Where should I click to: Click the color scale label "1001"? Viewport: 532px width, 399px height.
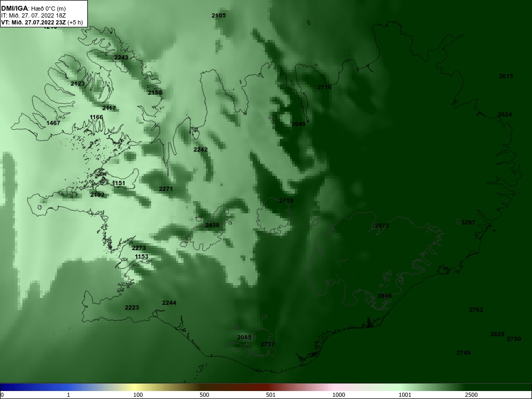pos(405,395)
